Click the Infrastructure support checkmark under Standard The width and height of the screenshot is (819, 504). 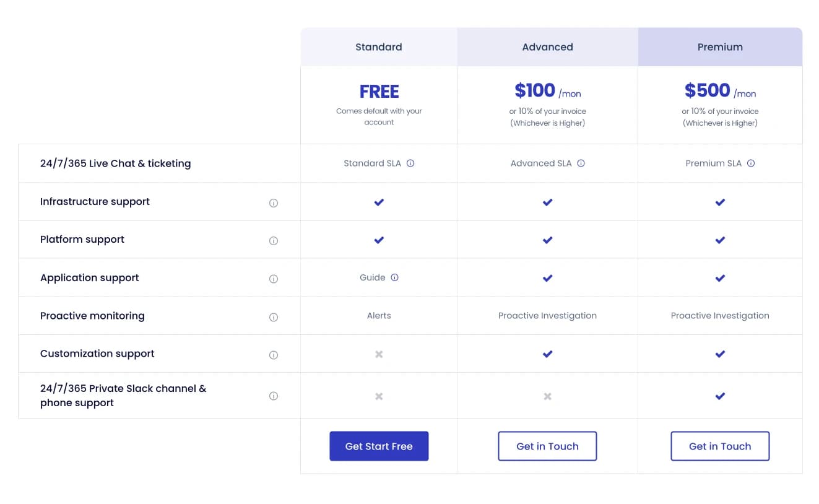coord(379,202)
